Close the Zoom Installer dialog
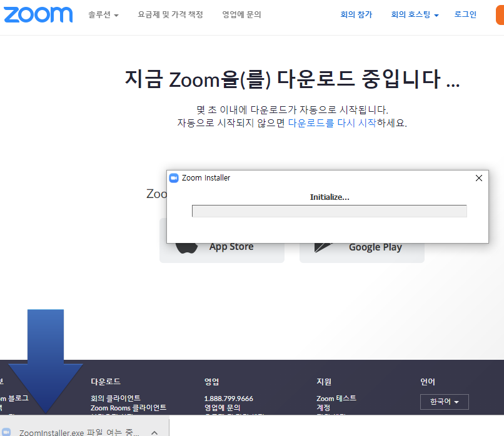The width and height of the screenshot is (504, 436). pyautogui.click(x=478, y=178)
